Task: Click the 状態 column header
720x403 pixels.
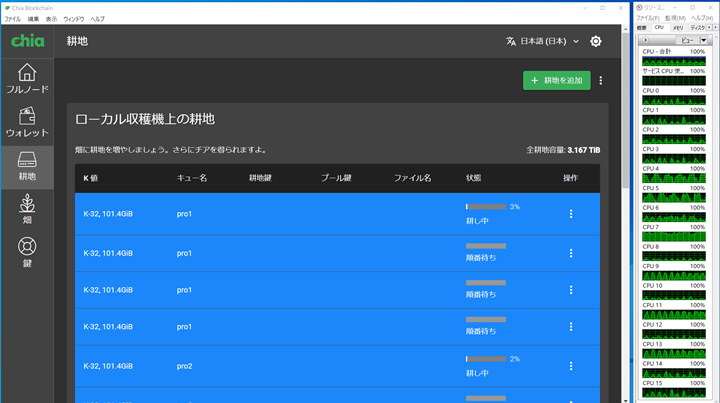Action: pyautogui.click(x=473, y=178)
